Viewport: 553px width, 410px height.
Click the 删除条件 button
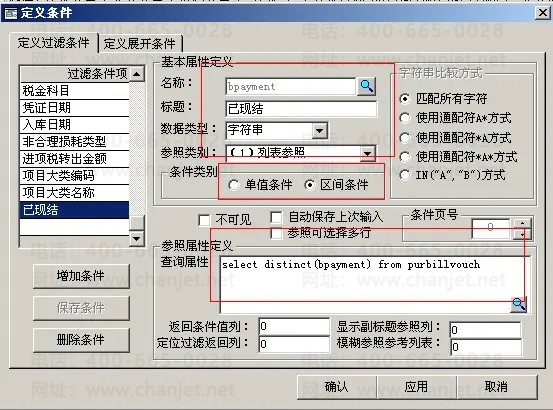[x=81, y=340]
